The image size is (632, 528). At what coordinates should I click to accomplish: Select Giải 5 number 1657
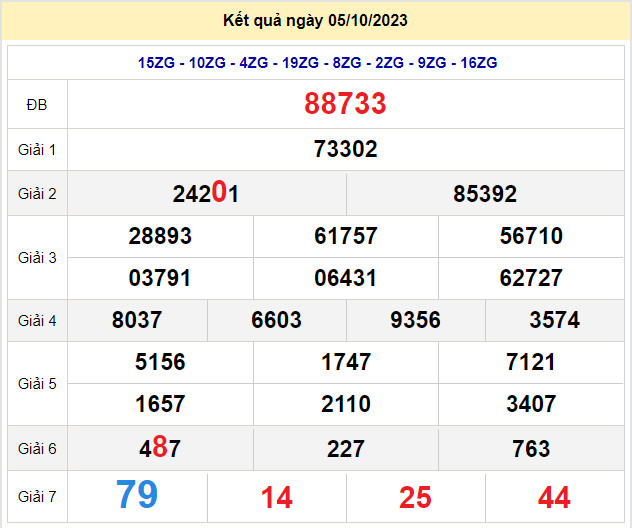click(160, 404)
